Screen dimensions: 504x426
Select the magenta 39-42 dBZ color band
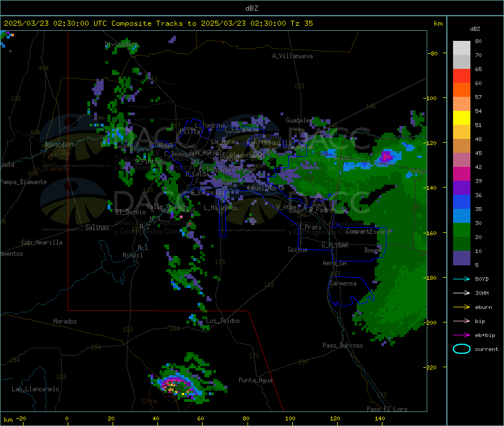(x=461, y=174)
